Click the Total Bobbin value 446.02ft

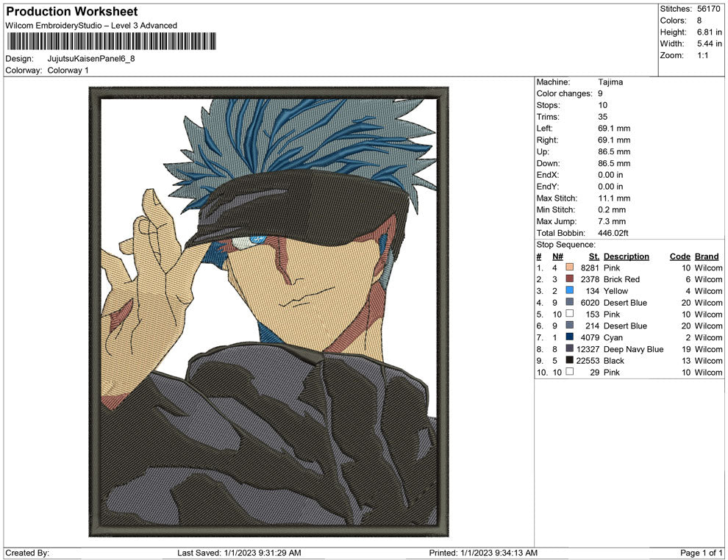tap(613, 232)
